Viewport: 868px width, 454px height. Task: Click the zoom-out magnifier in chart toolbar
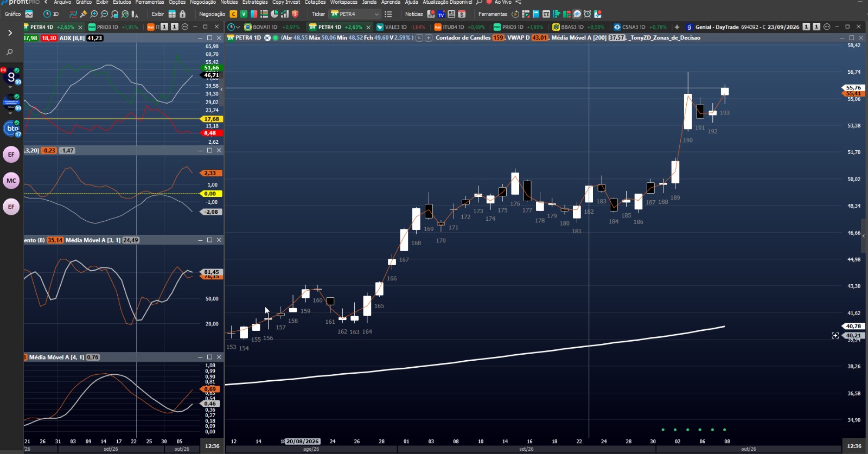click(x=104, y=14)
